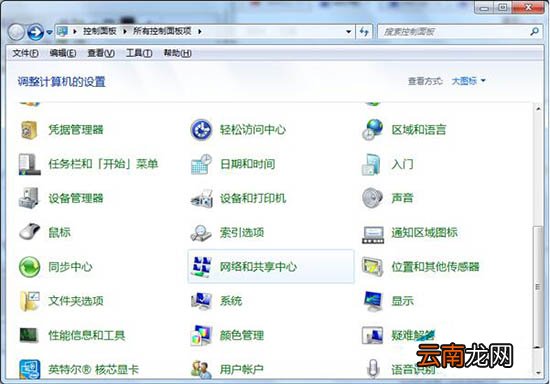The image size is (550, 384).
Task: Click the green 同步中心 icon
Action: point(29,267)
